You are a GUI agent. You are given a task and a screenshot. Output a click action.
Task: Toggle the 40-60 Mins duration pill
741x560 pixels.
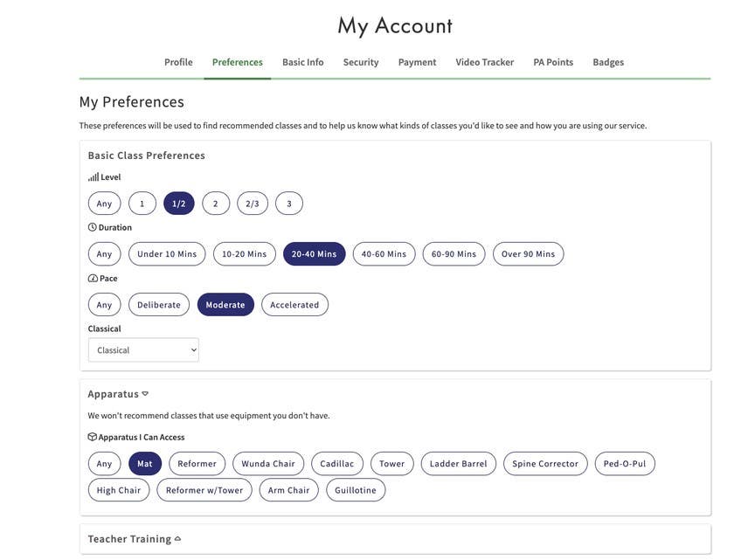[384, 253]
